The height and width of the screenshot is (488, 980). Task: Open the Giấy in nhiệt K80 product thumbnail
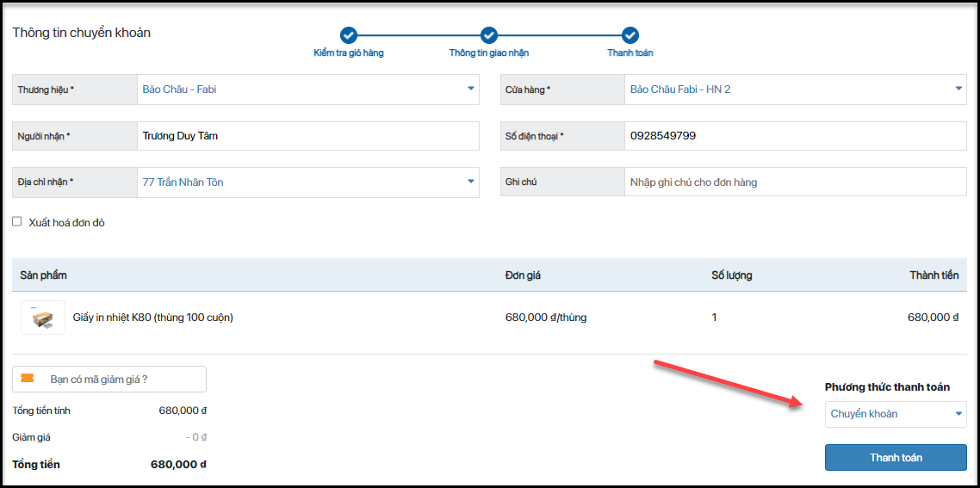point(42,318)
